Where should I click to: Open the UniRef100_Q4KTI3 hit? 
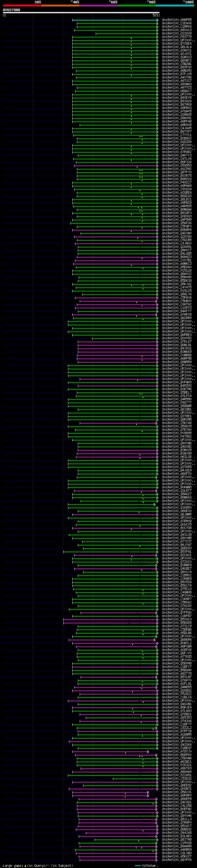(x=176, y=155)
